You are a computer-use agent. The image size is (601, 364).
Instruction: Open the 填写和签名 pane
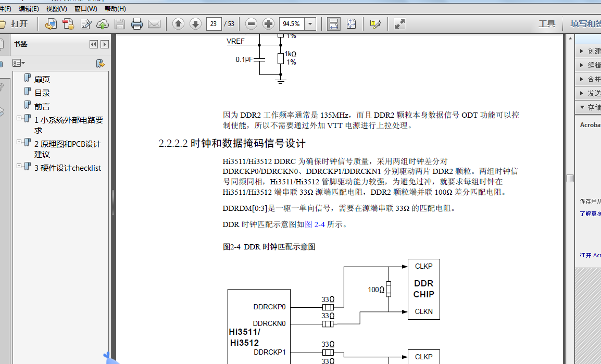point(585,24)
